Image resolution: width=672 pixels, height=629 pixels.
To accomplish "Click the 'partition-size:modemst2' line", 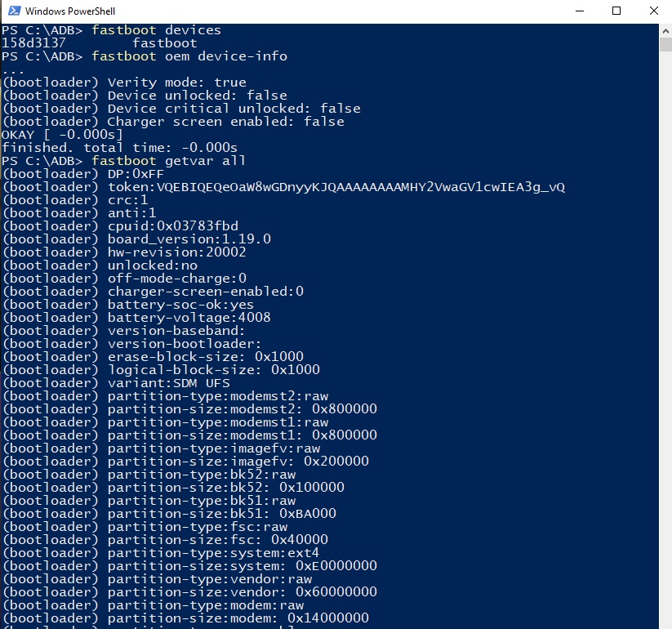I will (x=189, y=409).
